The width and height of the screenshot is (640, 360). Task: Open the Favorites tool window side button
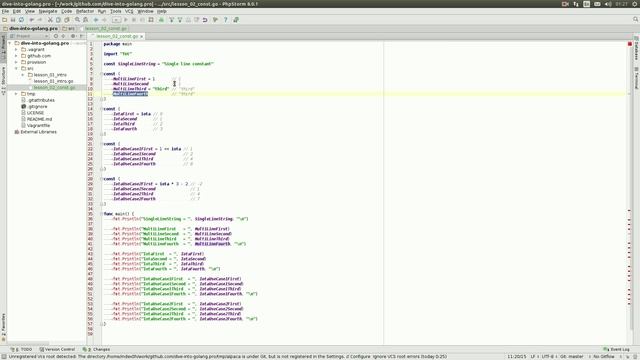(3, 327)
